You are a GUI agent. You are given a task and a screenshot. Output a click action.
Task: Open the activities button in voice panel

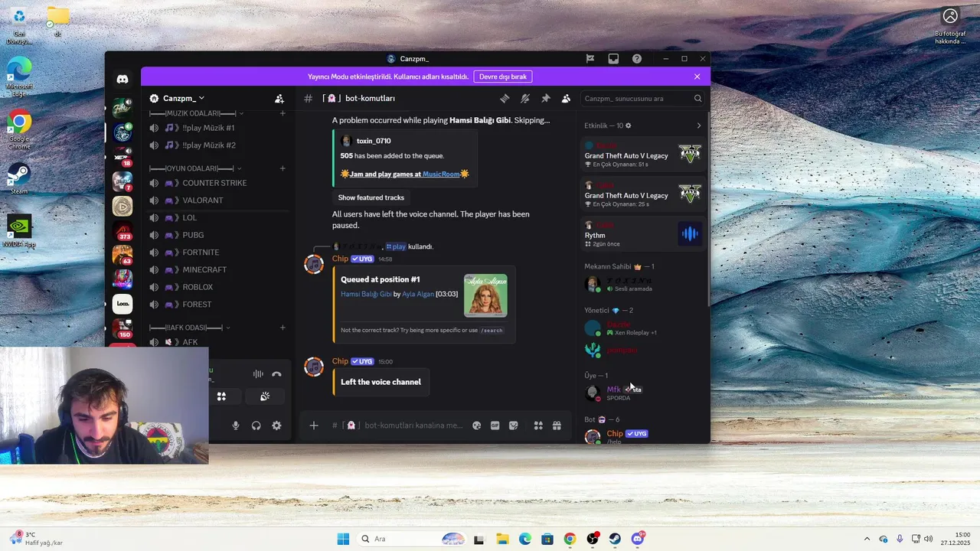(x=221, y=396)
